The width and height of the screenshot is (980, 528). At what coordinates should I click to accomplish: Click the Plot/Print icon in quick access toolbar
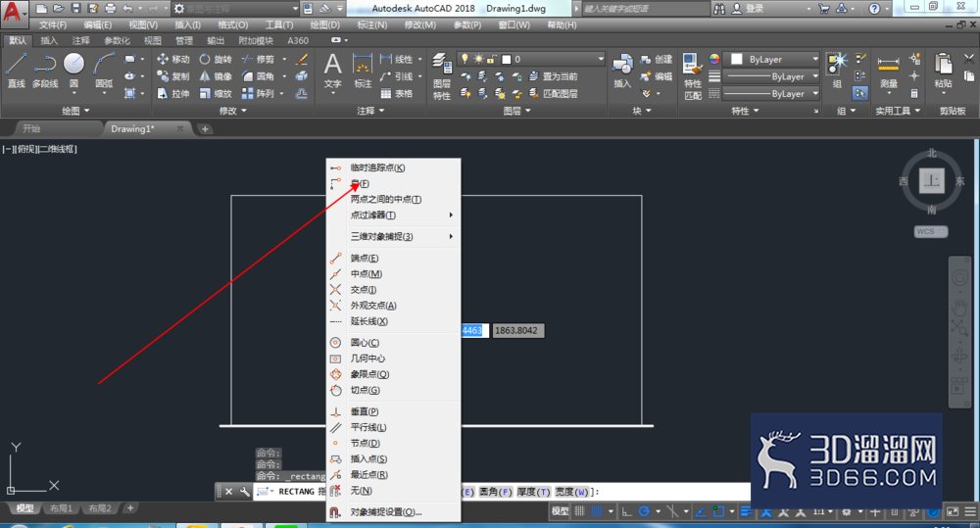click(110, 8)
